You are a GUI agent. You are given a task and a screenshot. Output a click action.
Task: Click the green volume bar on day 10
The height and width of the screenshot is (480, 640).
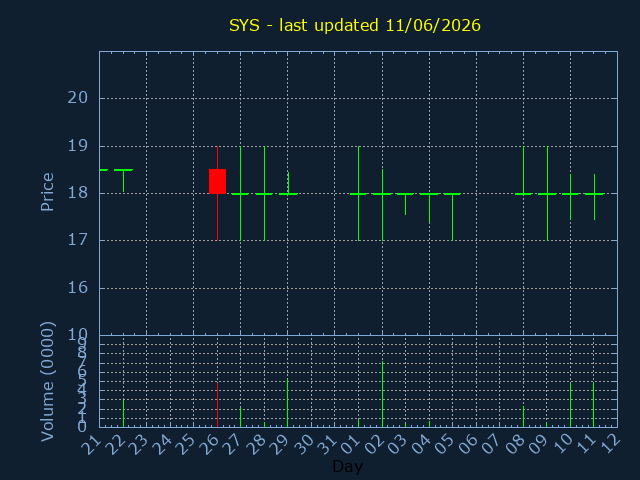coord(570,405)
